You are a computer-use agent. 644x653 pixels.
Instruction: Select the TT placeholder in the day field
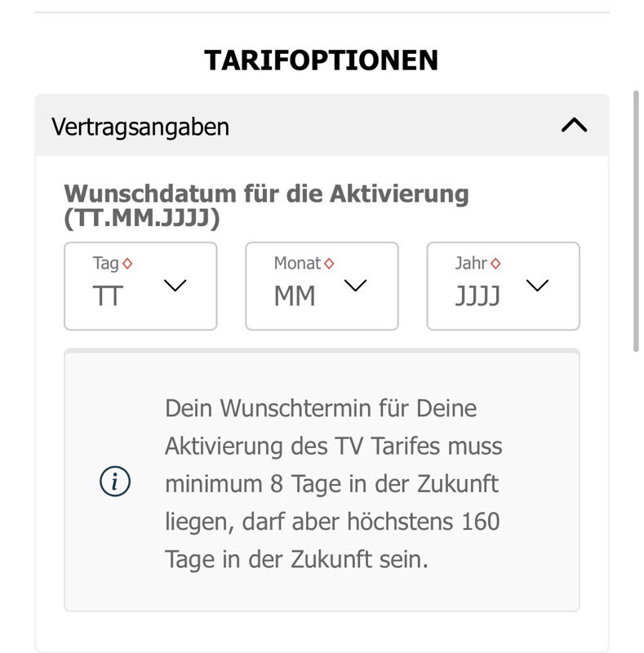(108, 296)
